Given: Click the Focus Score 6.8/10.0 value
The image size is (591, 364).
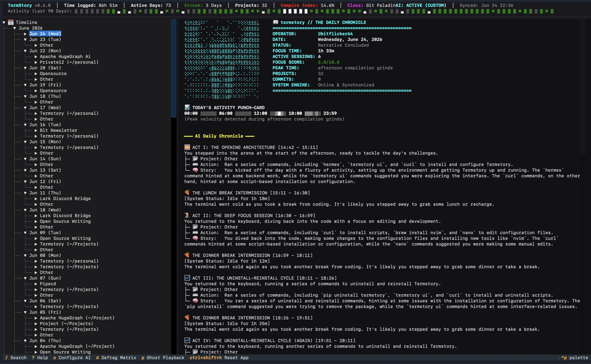Looking at the screenshot, I should [328, 62].
